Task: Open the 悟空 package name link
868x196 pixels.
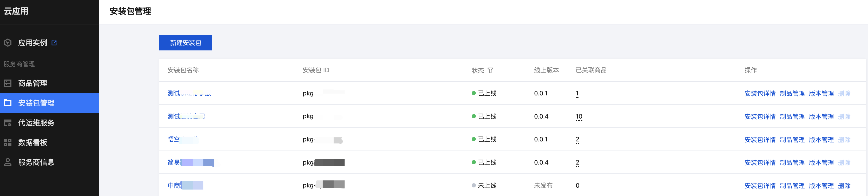Action: (174, 139)
